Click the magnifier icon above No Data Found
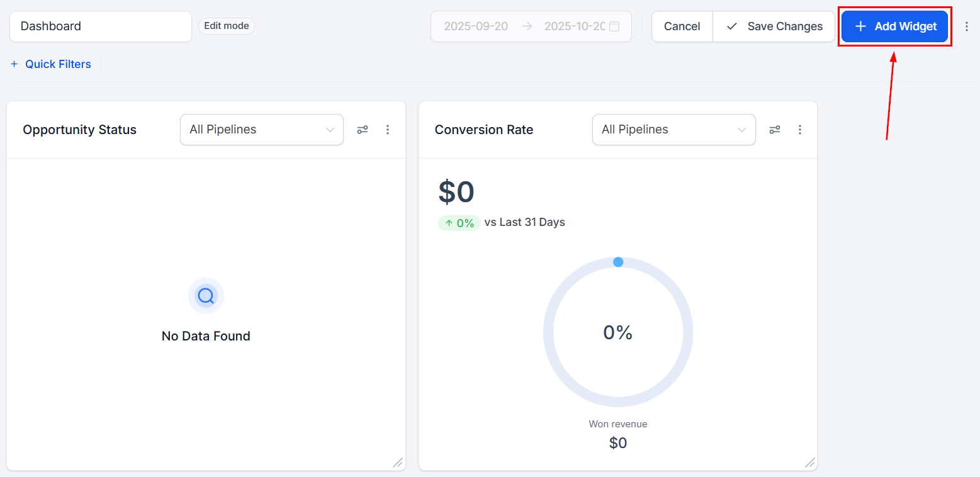Screen dimensions: 980x477 click(x=206, y=296)
